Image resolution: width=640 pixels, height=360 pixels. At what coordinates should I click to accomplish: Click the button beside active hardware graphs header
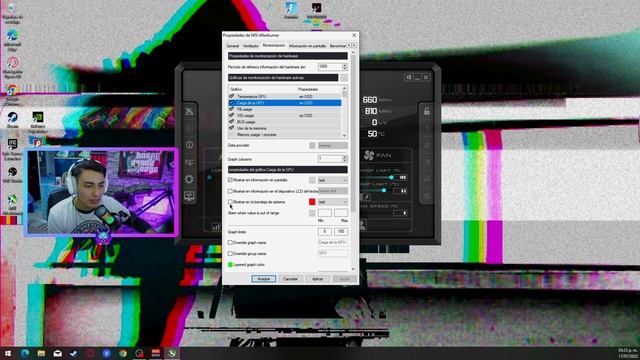tap(344, 78)
